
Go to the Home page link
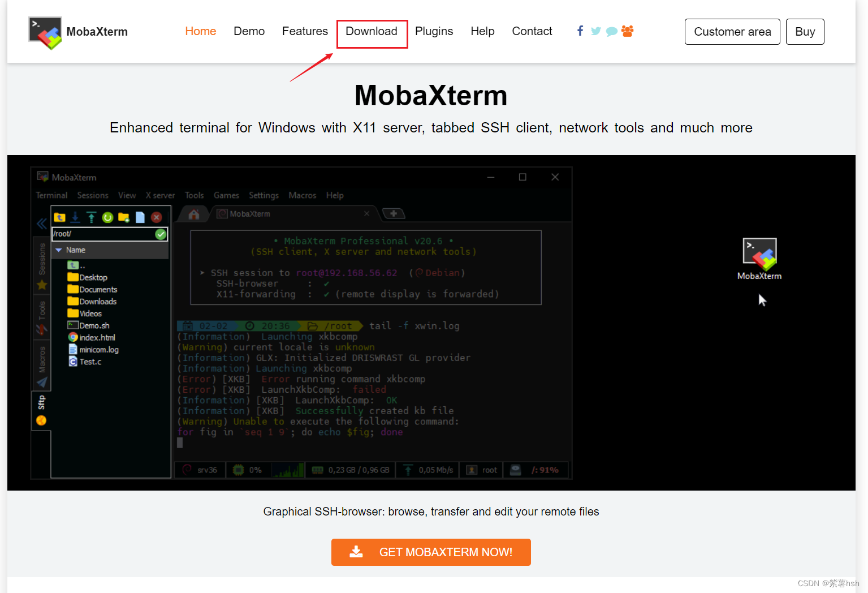(x=201, y=31)
